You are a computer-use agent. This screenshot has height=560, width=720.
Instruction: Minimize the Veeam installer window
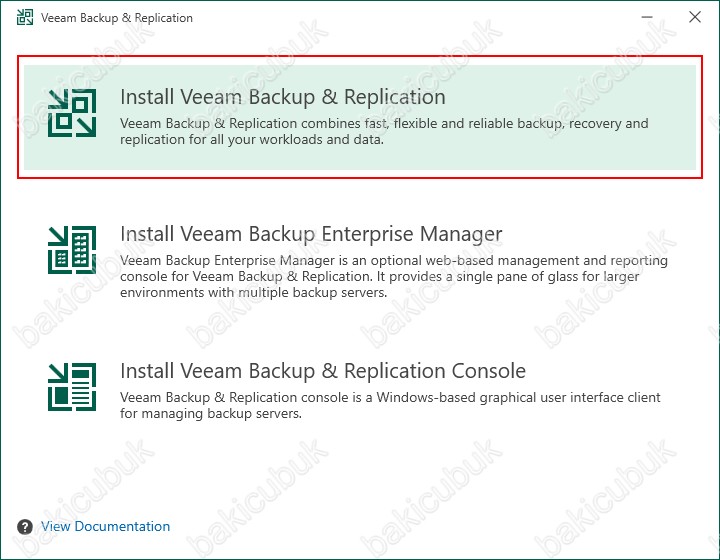tap(647, 17)
